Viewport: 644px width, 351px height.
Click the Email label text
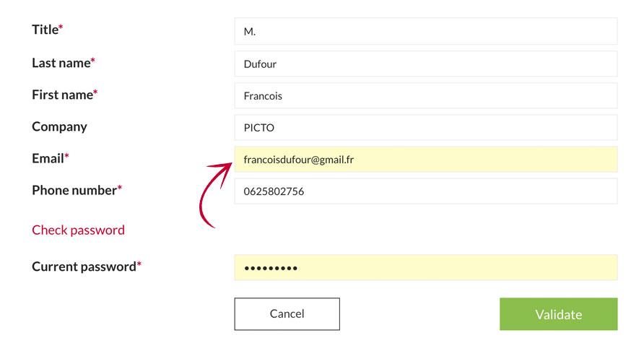coord(48,158)
